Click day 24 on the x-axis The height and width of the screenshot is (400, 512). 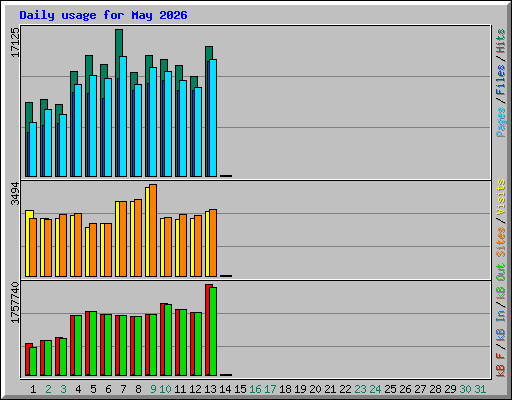(x=375, y=389)
